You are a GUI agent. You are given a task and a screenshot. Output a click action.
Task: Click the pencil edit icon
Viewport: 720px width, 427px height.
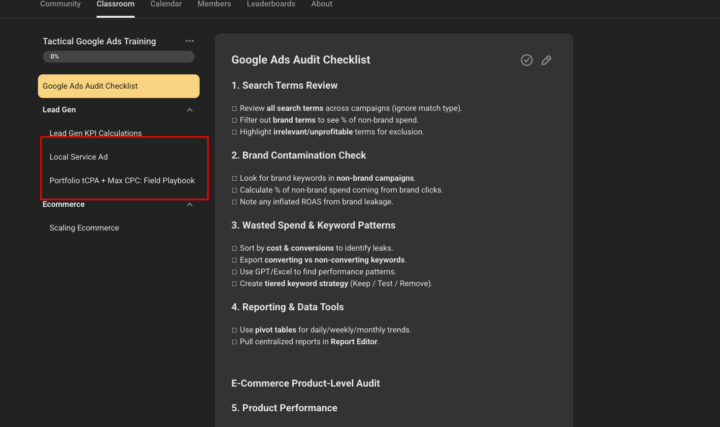pos(547,60)
